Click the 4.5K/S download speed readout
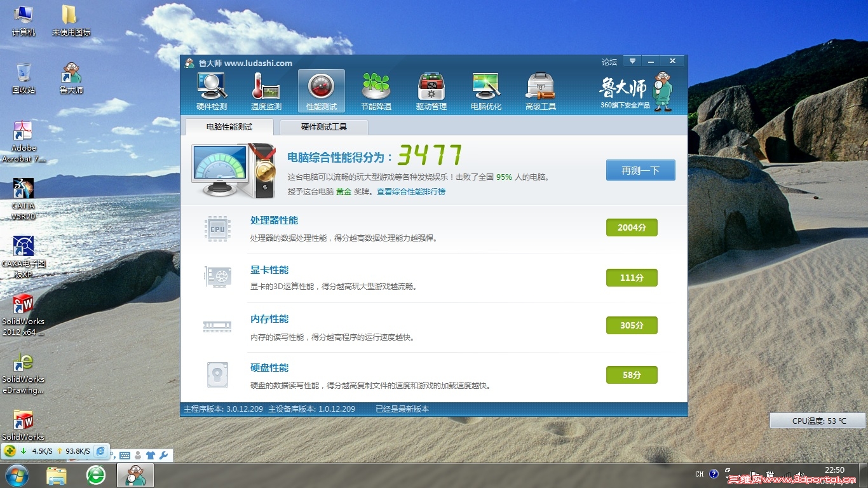This screenshot has height=488, width=868. 43,451
